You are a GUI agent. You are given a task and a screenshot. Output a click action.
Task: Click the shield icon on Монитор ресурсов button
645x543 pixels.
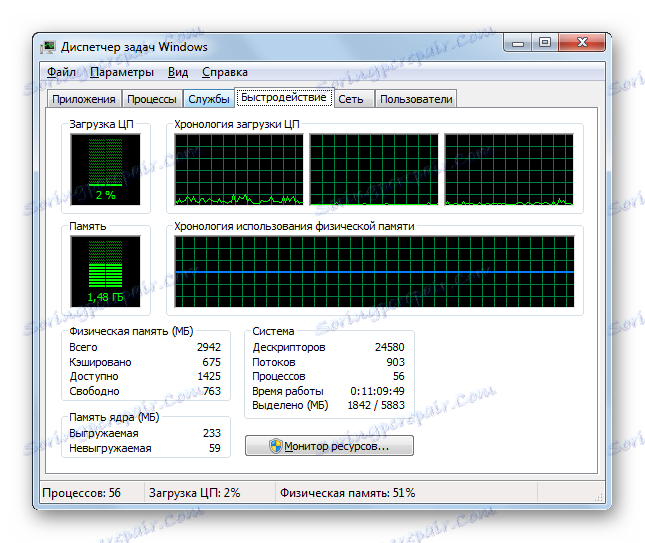point(276,446)
